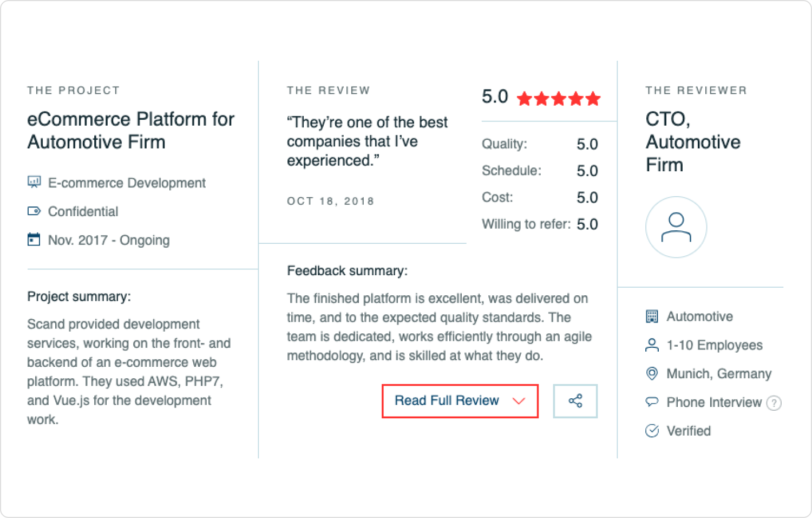Click the overall 5.0 score number
This screenshot has width=812, height=518.
coord(495,97)
